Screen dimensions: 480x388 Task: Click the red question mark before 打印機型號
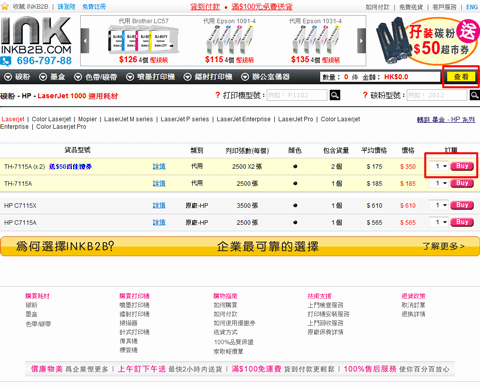(218, 95)
